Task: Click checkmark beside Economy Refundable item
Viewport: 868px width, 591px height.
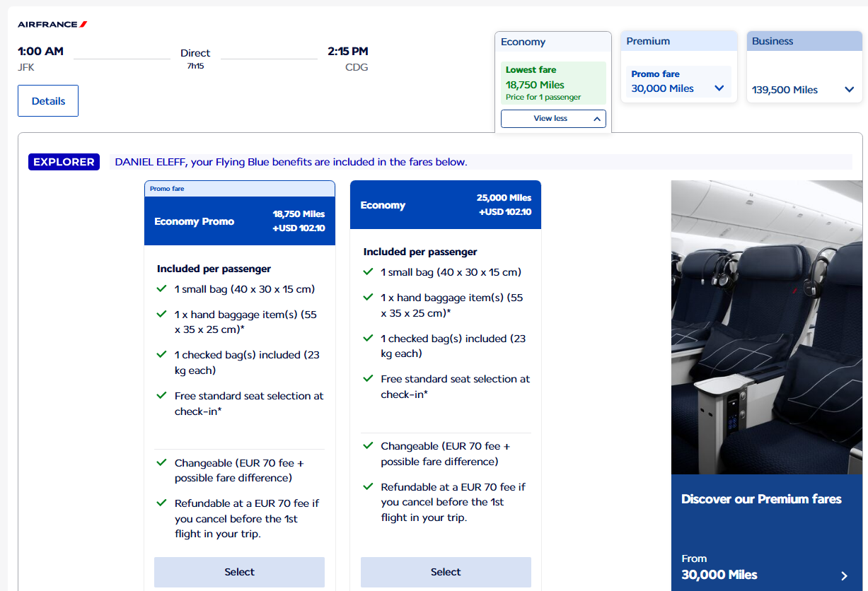Action: tap(368, 486)
